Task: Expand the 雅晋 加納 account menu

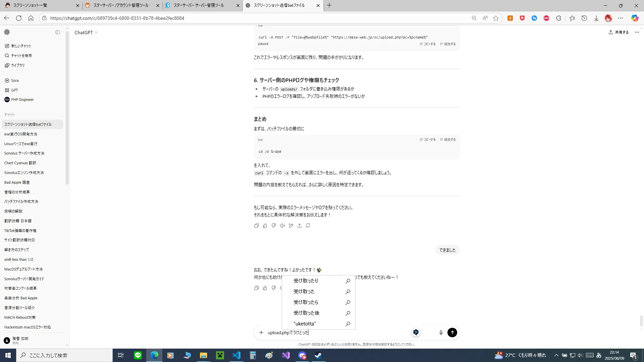Action: (20, 340)
